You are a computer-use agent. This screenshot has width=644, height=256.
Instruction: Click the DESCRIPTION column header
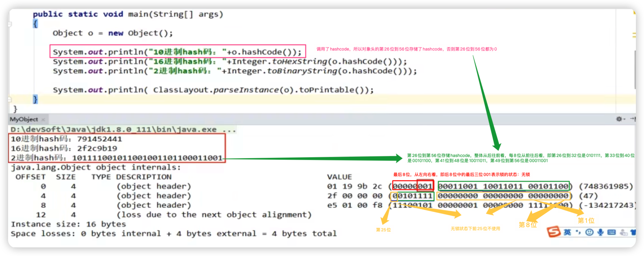[144, 177]
